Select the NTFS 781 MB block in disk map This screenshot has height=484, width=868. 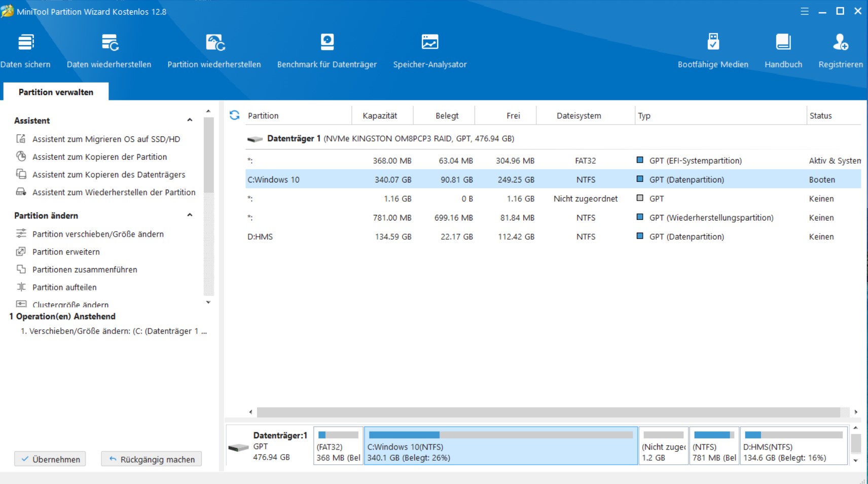(x=714, y=446)
